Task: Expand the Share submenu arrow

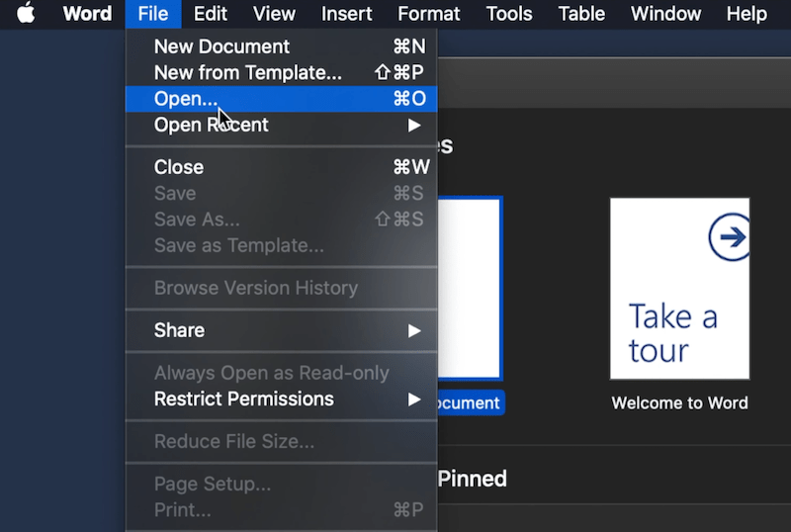Action: 414,331
